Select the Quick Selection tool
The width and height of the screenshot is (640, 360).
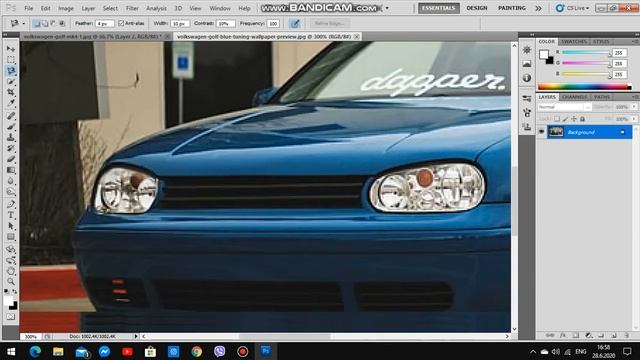[11, 82]
